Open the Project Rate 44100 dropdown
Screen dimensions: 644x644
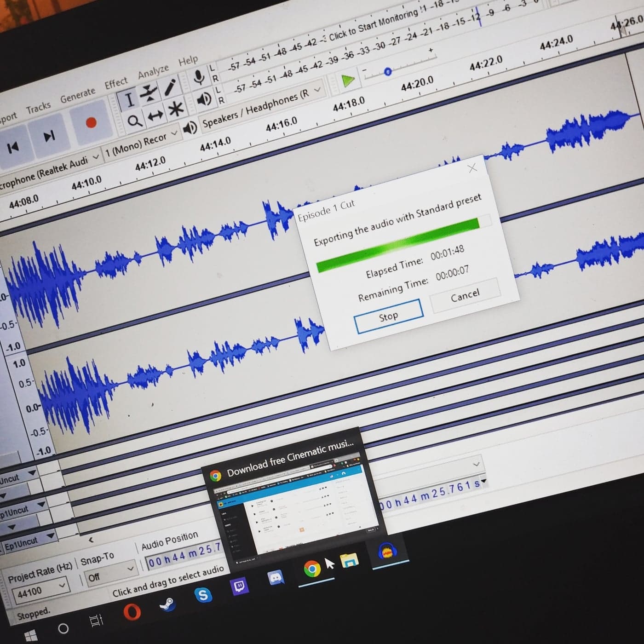(40, 591)
